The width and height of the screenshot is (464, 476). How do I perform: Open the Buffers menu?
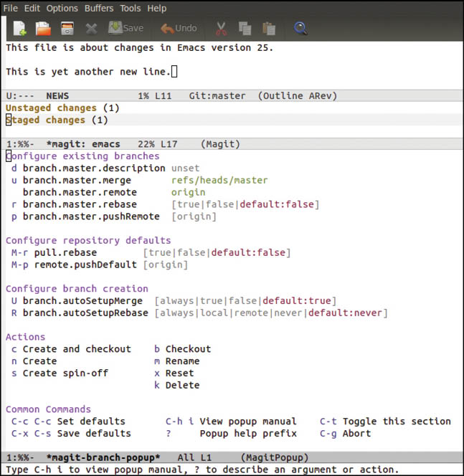point(99,9)
